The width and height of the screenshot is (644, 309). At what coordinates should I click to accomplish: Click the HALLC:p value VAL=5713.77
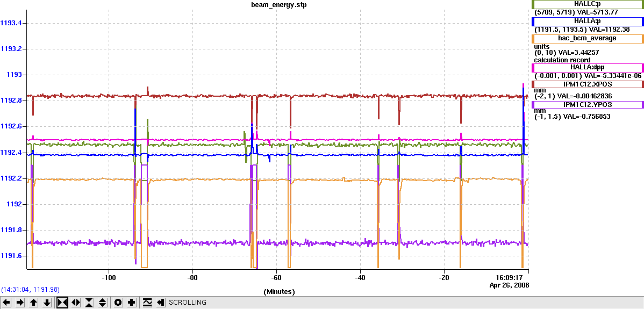598,12
